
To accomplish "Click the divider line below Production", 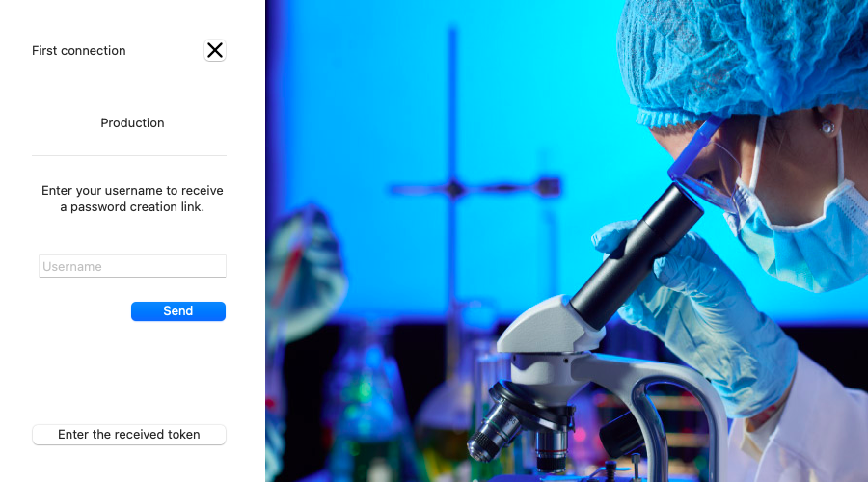I will pos(129,155).
